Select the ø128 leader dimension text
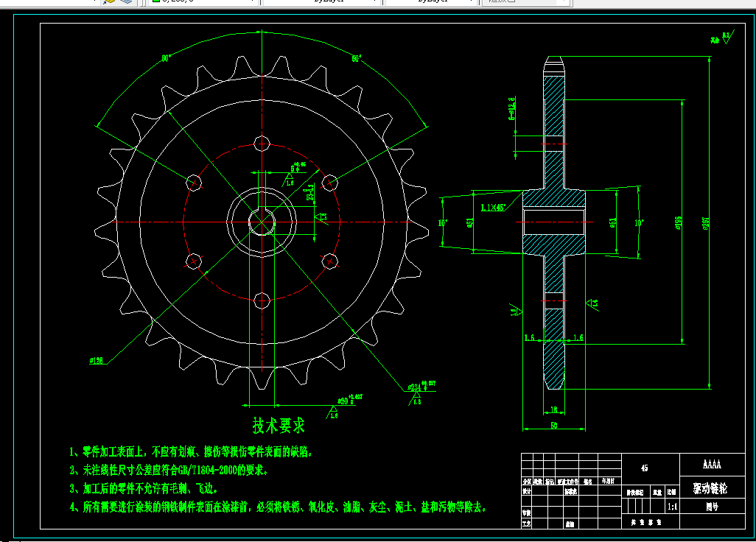The width and height of the screenshot is (756, 542). tap(96, 360)
